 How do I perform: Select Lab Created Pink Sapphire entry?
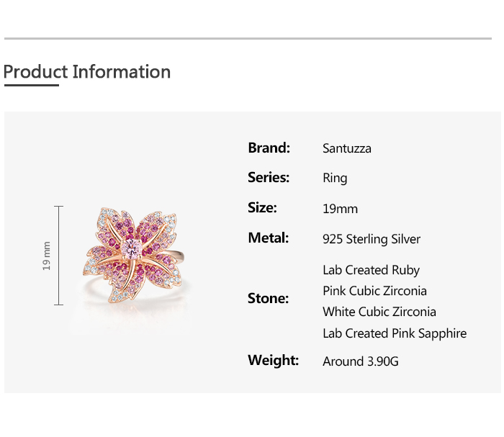pos(395,333)
